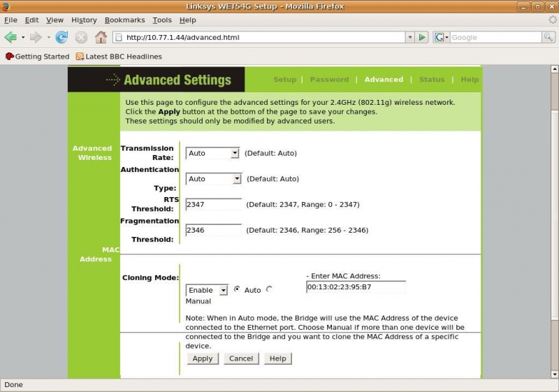Viewport: 559px width, 392px height.
Task: Click the Cancel button
Action: click(240, 358)
